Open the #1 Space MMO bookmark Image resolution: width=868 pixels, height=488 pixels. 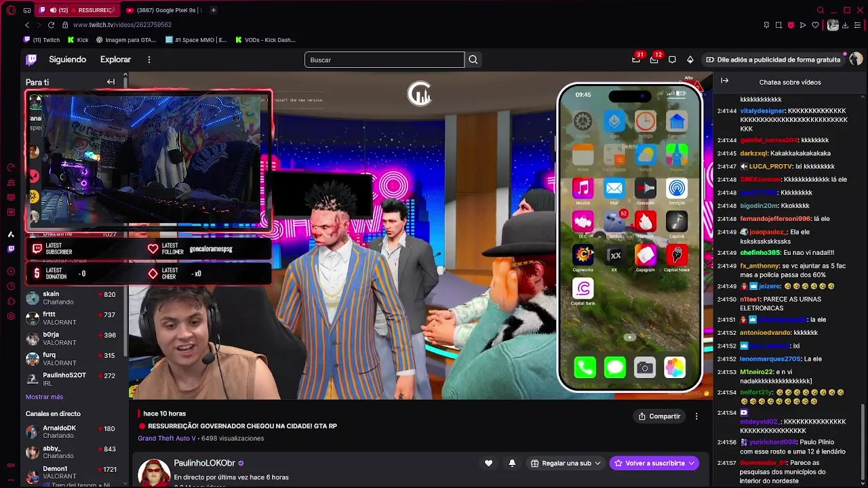coord(196,40)
